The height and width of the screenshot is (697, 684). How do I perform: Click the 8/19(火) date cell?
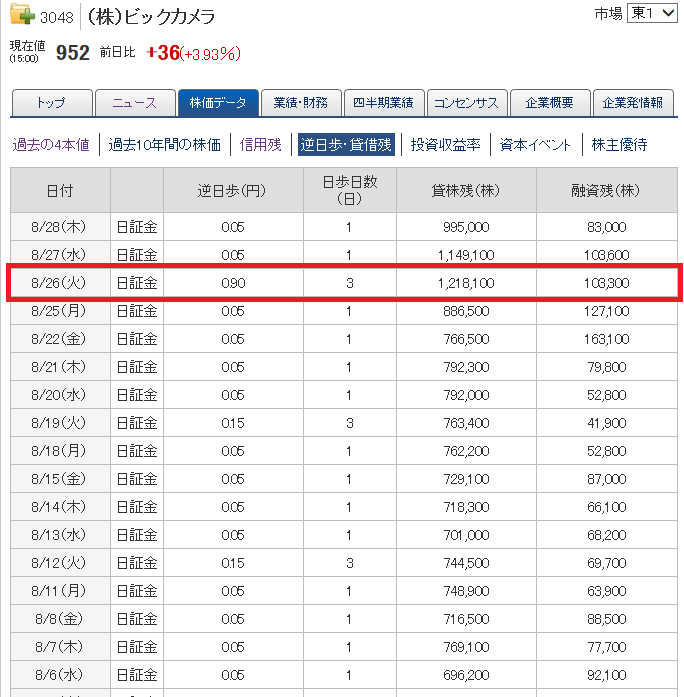[x=59, y=423]
